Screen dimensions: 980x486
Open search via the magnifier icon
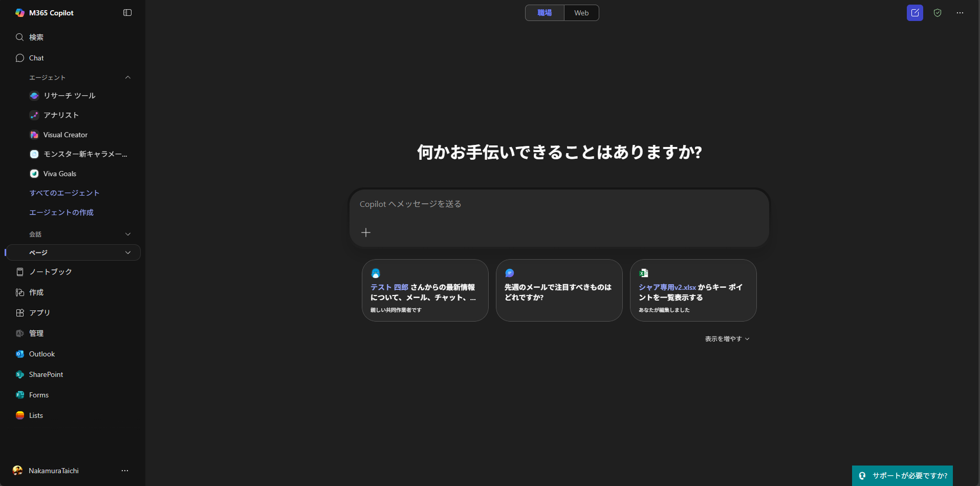pos(20,37)
